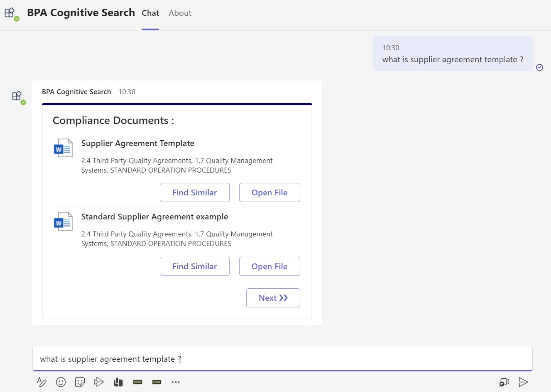This screenshot has height=392, width=551.
Task: Open the emoji picker
Action: pos(61,382)
